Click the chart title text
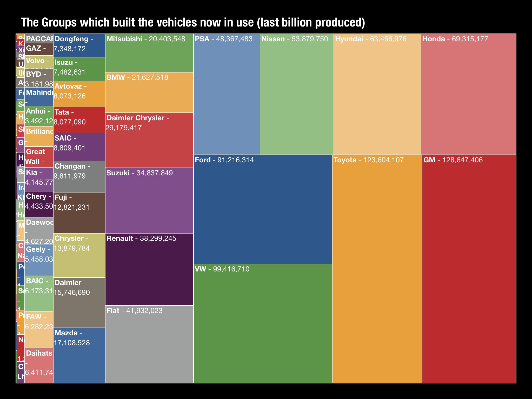This screenshot has height=399, width=532. pos(193,22)
